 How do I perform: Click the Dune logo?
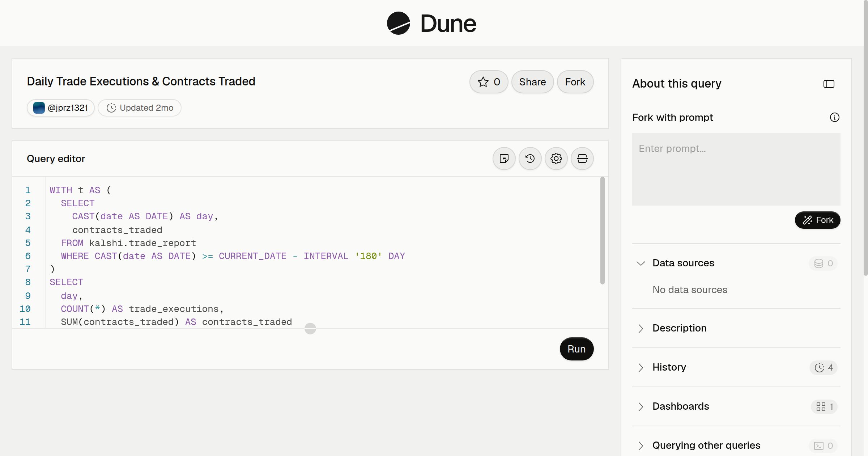(431, 23)
